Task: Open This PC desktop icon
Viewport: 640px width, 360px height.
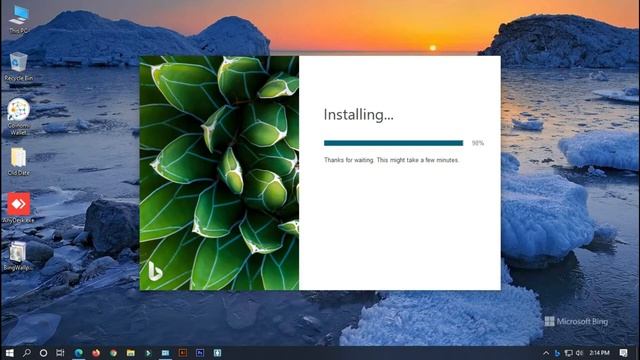Action: (x=19, y=19)
